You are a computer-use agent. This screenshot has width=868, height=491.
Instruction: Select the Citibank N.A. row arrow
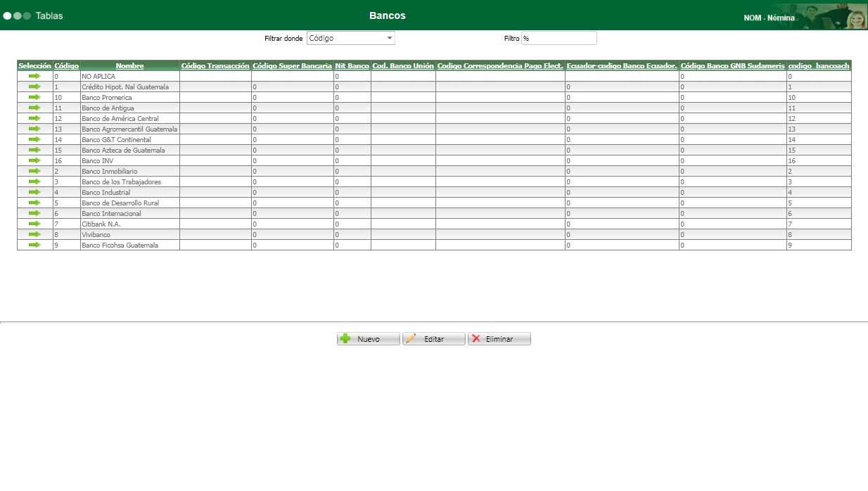tap(34, 224)
